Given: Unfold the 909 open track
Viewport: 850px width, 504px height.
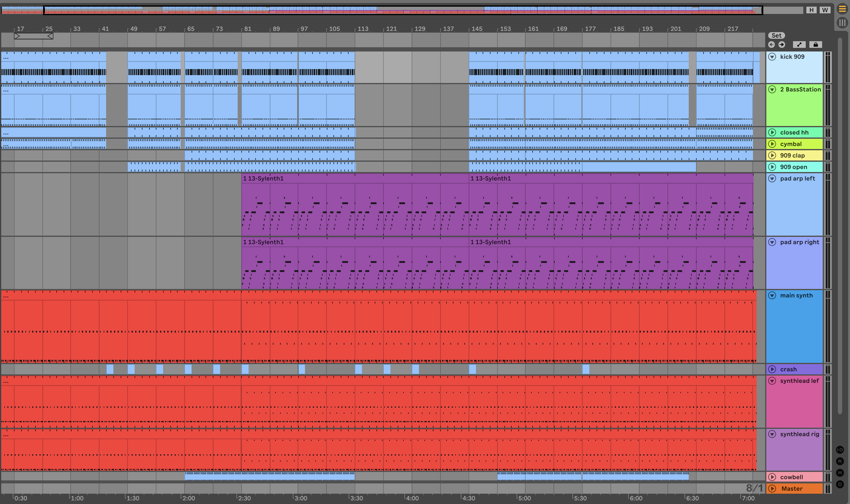Looking at the screenshot, I should point(772,167).
